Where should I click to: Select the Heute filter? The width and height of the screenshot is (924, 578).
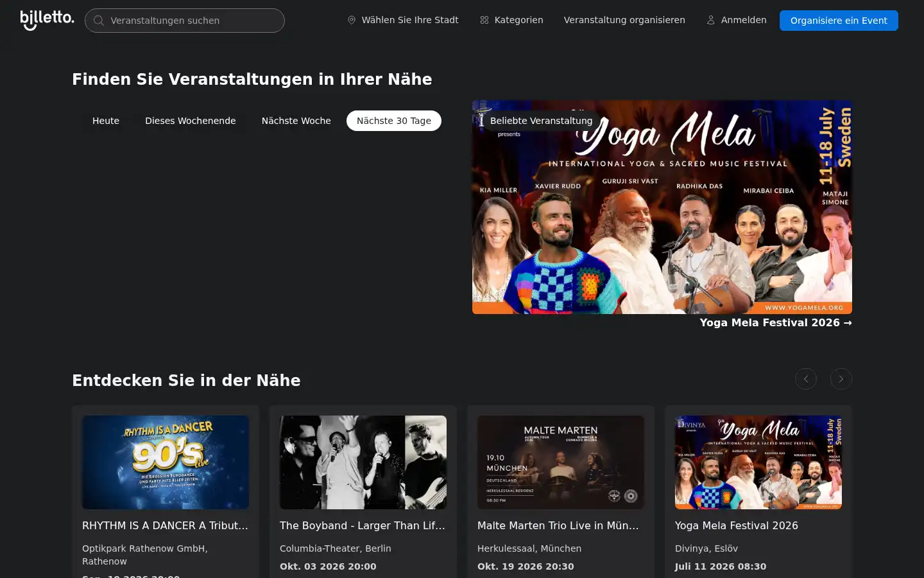[x=106, y=121]
